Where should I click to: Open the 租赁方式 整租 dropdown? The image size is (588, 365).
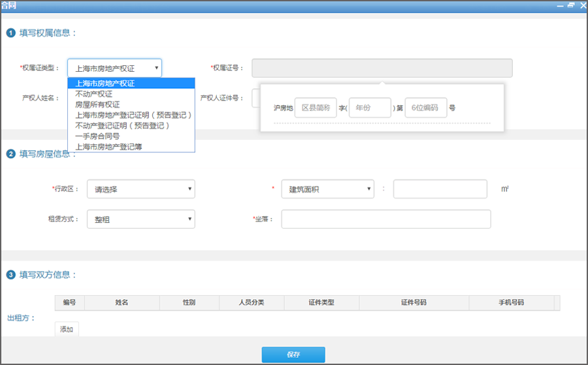click(141, 219)
